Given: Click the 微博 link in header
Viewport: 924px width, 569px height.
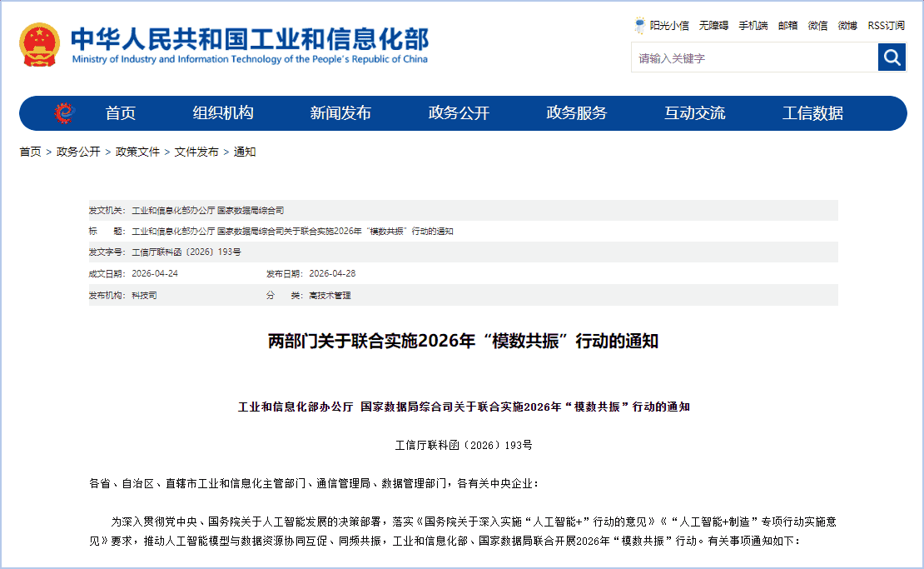Looking at the screenshot, I should (847, 25).
